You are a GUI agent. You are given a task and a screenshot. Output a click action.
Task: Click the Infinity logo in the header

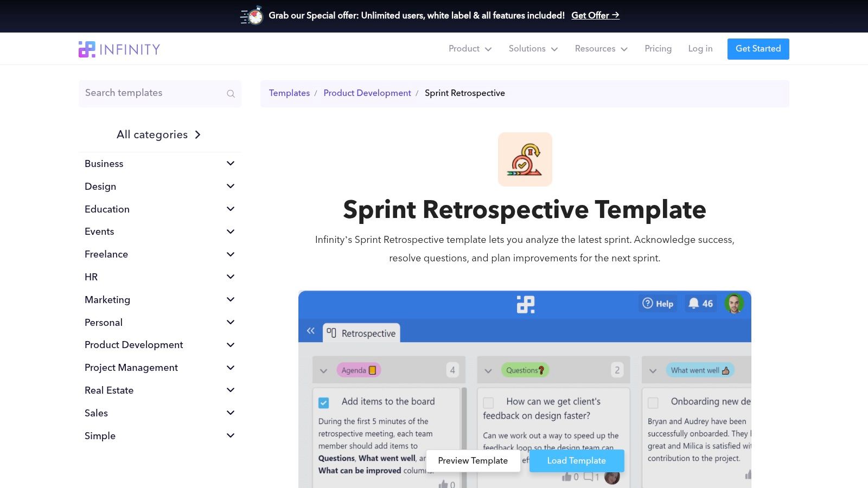(x=119, y=49)
